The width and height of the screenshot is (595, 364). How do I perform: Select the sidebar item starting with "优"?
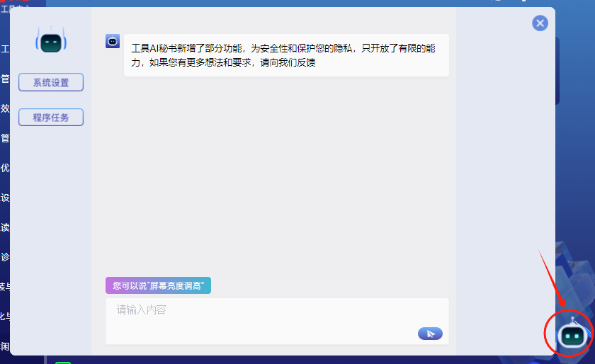click(5, 168)
